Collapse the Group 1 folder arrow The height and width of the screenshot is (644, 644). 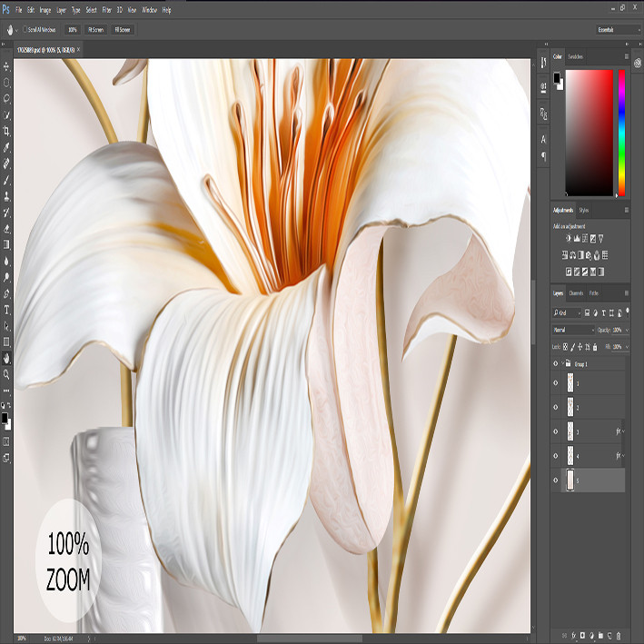pos(562,363)
